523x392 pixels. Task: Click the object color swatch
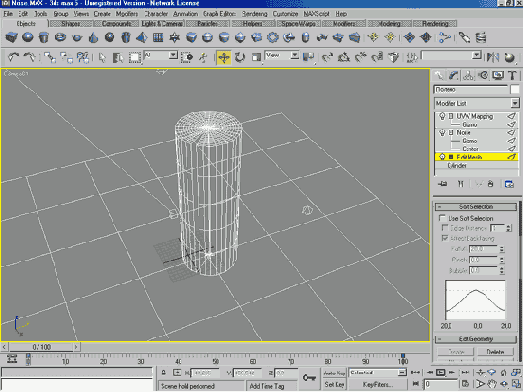coord(515,89)
